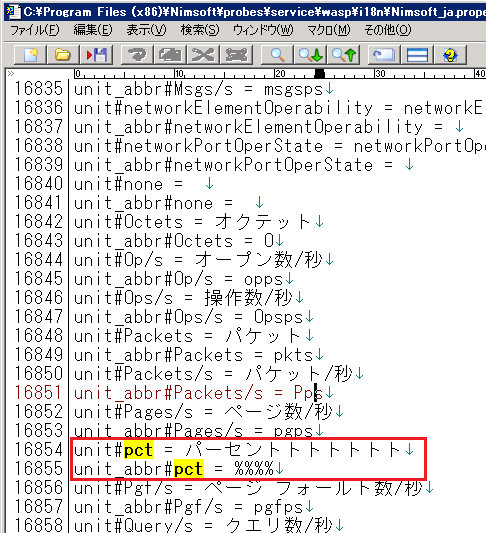This screenshot has width=486, height=533.
Task: Click the grayed undo arrow icon
Action: click(137, 54)
